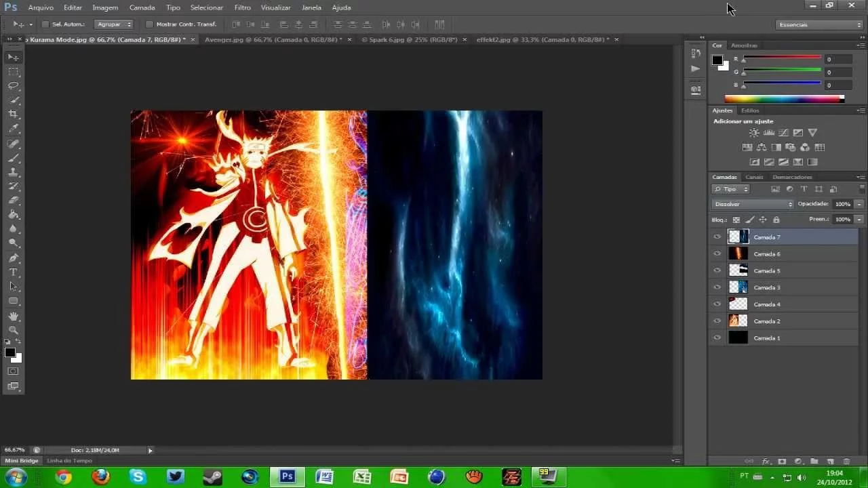Pick the Eraser tool

pyautogui.click(x=14, y=201)
